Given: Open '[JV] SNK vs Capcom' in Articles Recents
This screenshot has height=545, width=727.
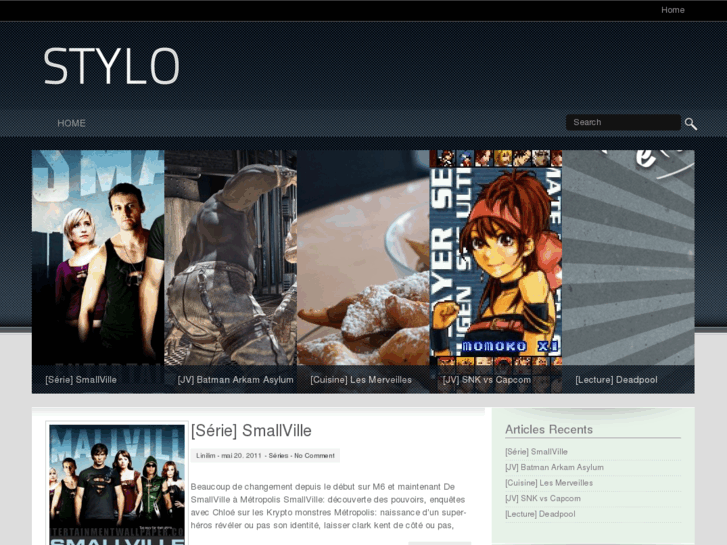Looking at the screenshot, I should [x=543, y=498].
